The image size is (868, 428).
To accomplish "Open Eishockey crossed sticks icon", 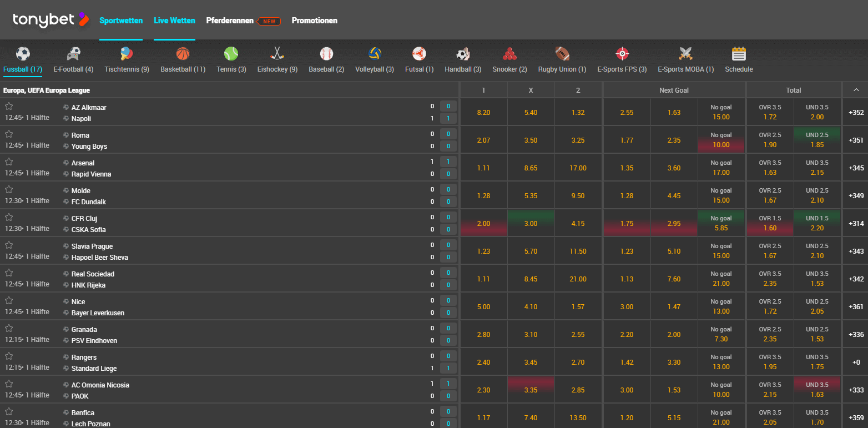I will pyautogui.click(x=277, y=54).
